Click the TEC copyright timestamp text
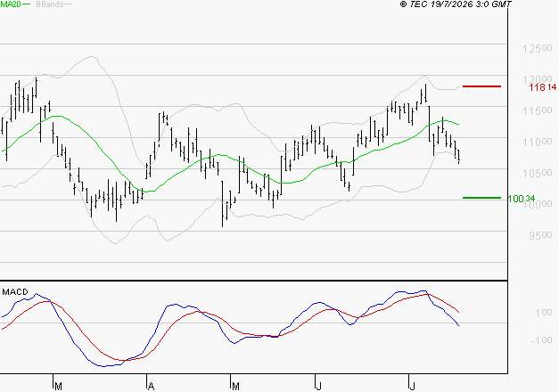 [456, 4]
